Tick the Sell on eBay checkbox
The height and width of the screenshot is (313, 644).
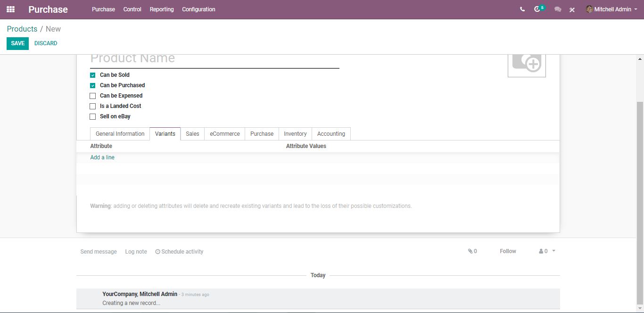pos(93,116)
